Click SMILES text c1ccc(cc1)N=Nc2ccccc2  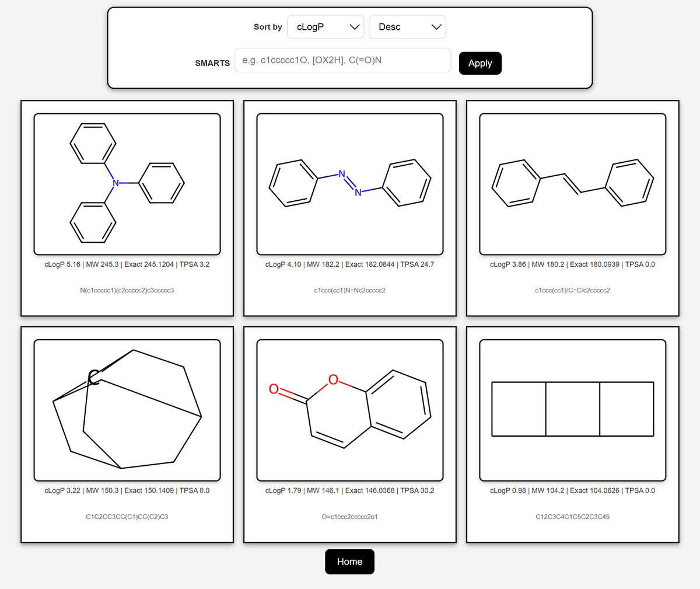349,290
